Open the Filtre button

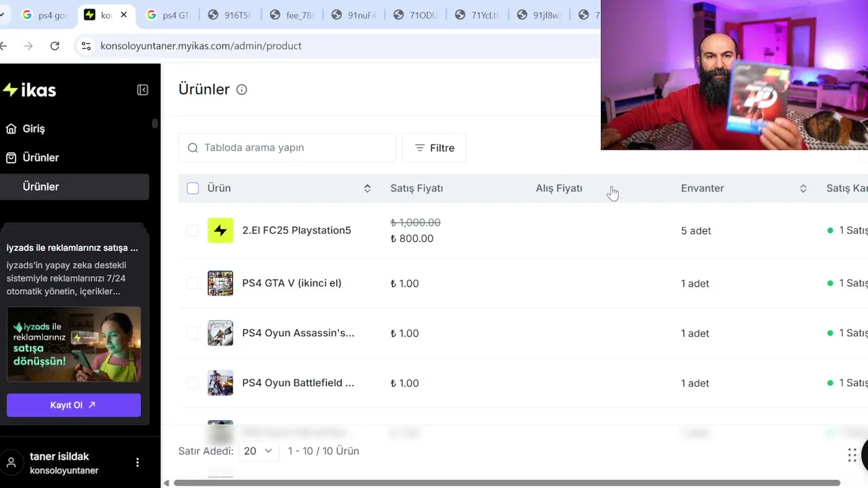pos(434,148)
